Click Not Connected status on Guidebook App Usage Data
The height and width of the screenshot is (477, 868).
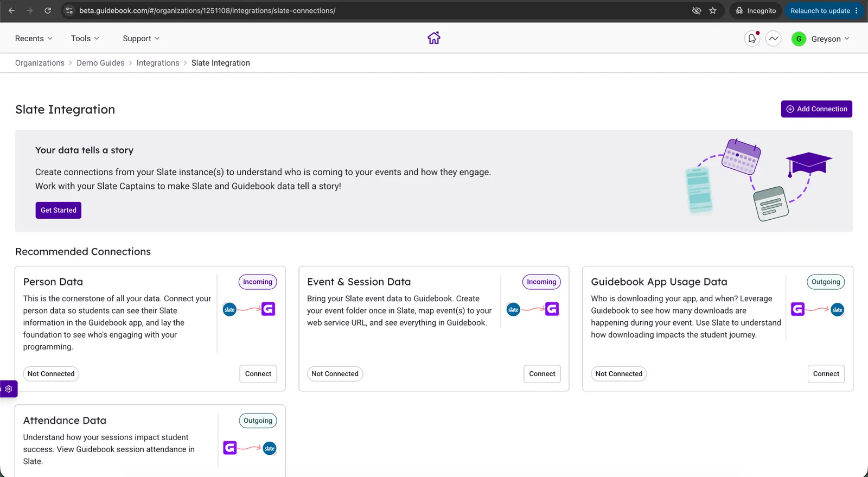coord(619,374)
